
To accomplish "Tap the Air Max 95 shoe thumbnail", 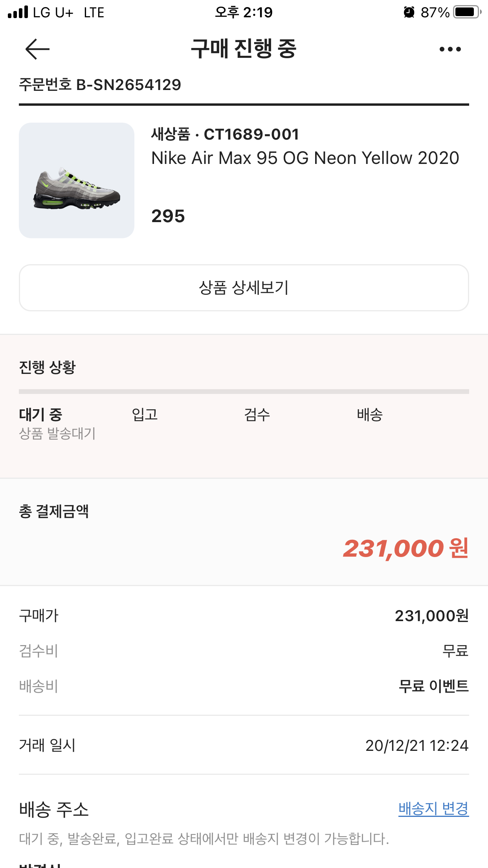I will point(77,180).
